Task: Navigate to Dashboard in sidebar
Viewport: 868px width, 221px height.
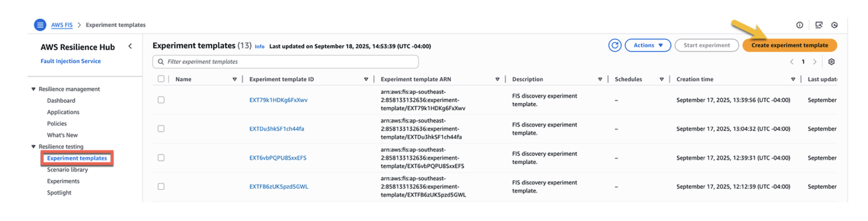Action: coord(61,101)
